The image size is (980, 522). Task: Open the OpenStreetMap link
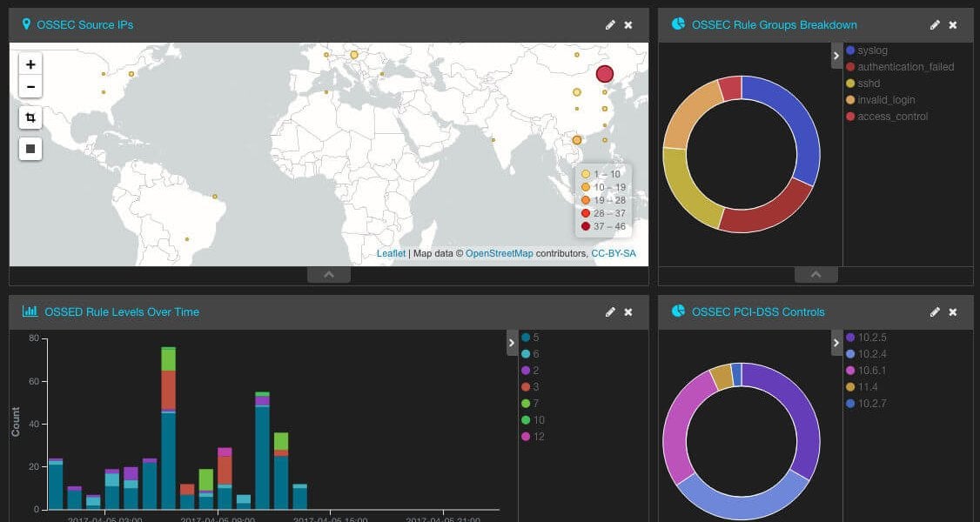(500, 253)
